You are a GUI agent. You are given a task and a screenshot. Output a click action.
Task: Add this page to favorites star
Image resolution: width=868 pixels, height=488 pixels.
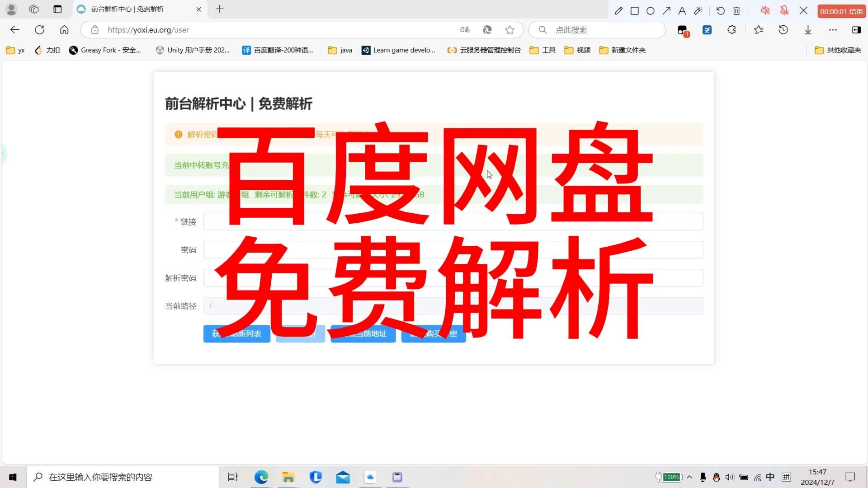click(510, 30)
